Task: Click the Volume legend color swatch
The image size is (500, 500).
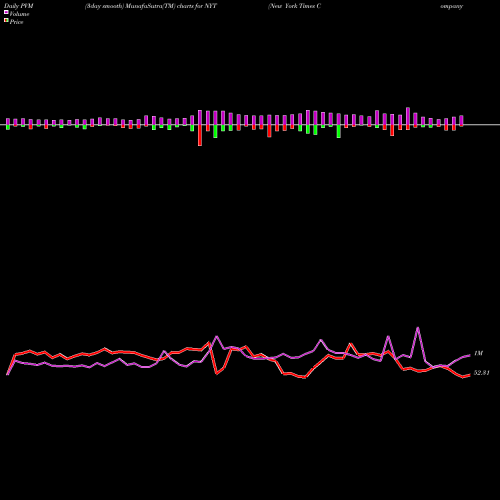Action: point(6,12)
